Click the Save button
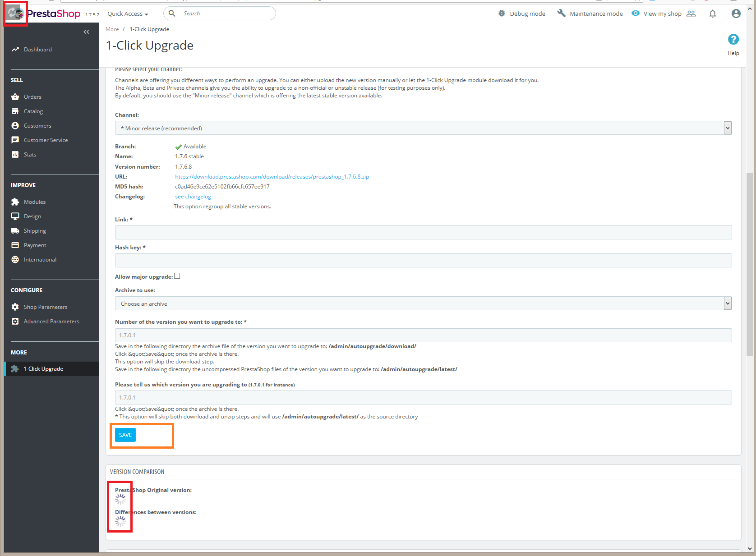This screenshot has width=756, height=556. pyautogui.click(x=125, y=435)
